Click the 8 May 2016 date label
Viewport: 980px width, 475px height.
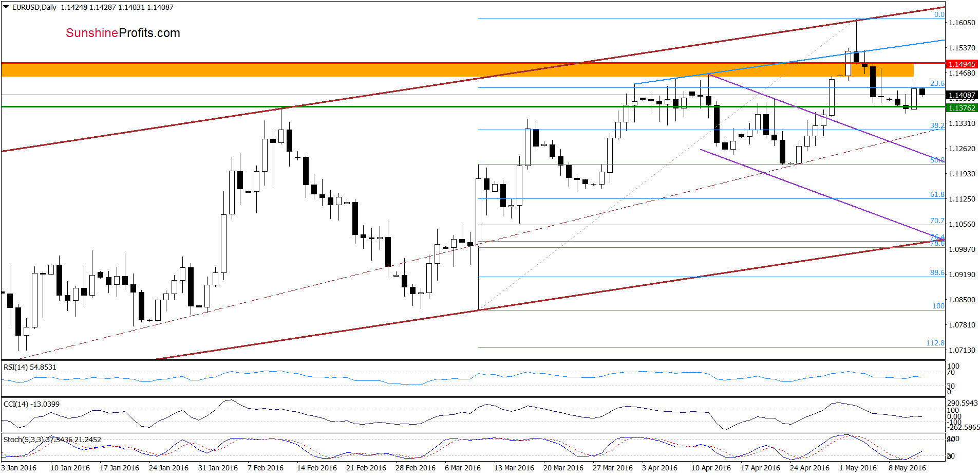[907, 468]
